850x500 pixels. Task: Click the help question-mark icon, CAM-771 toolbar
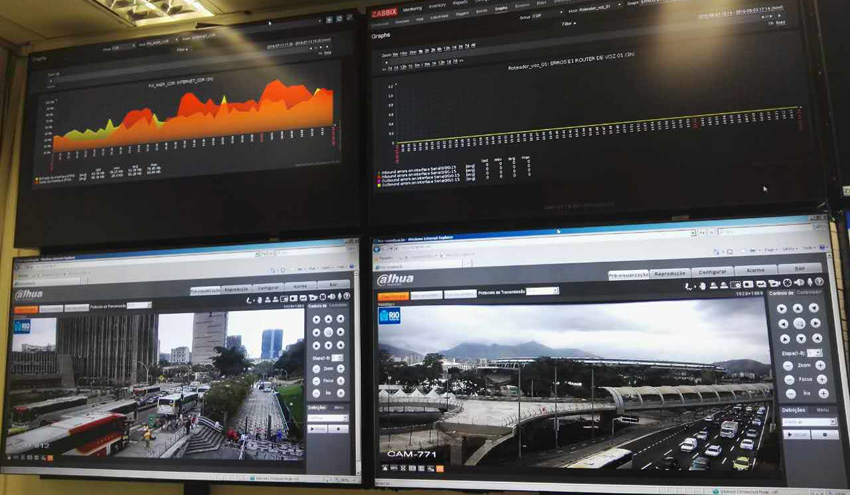(x=819, y=282)
